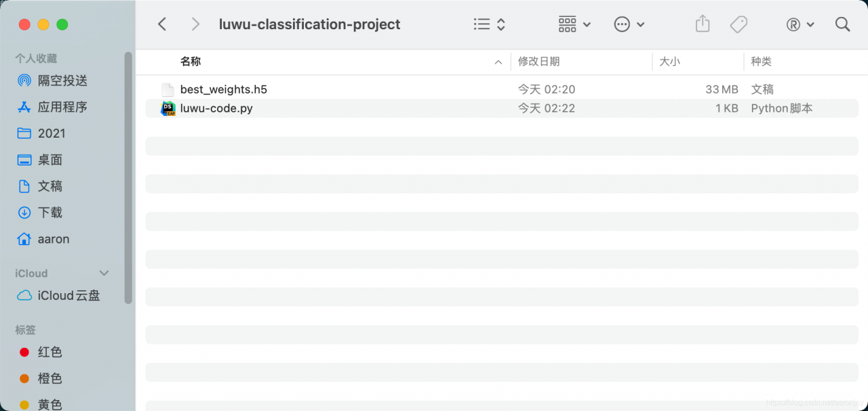This screenshot has height=411, width=868.
Task: Open the More actions ellipsis menu
Action: point(629,24)
